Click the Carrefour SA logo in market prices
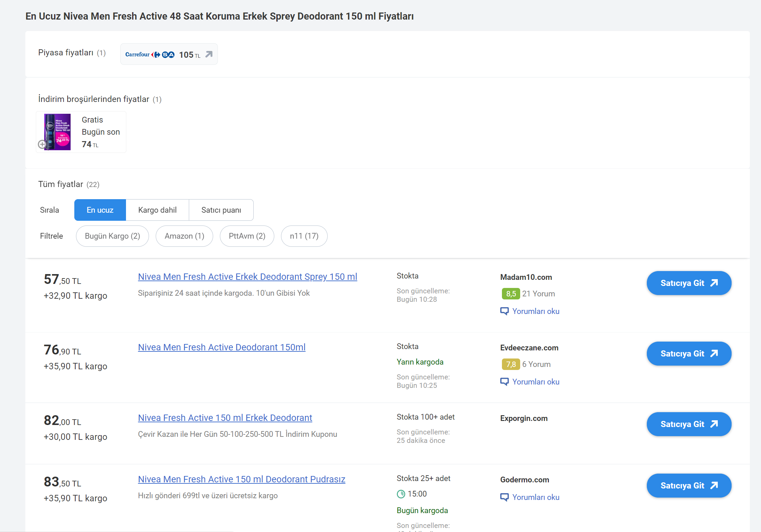The image size is (761, 532). [x=150, y=54]
